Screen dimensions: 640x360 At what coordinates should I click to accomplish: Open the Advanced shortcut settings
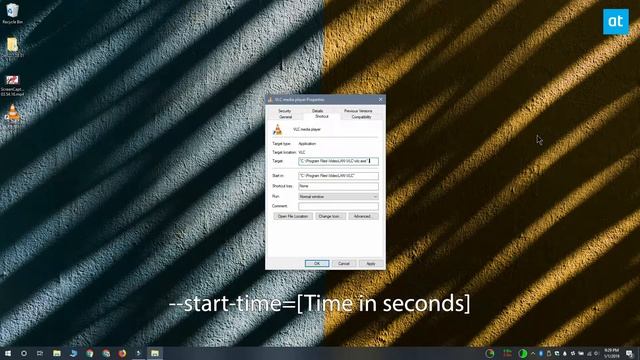(363, 216)
